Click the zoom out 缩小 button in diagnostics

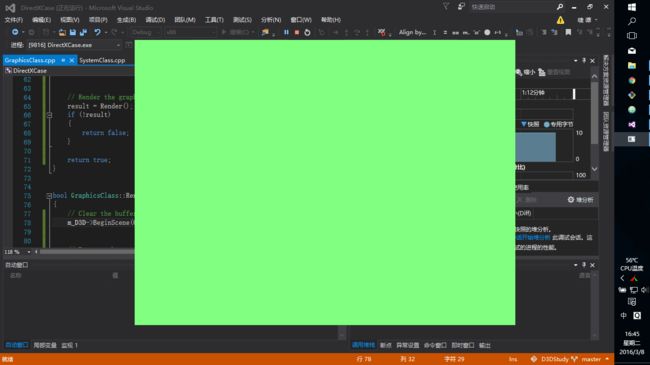[x=525, y=72]
